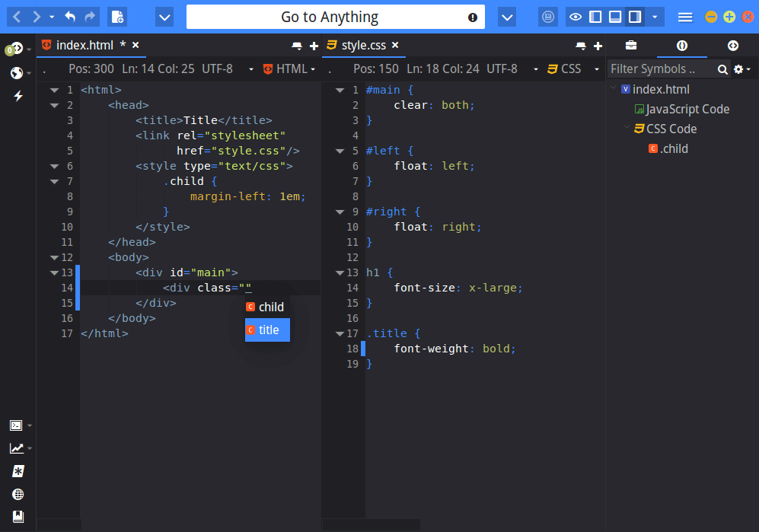Click the web globe grid icon
The width and height of the screenshot is (759, 532).
[x=18, y=494]
